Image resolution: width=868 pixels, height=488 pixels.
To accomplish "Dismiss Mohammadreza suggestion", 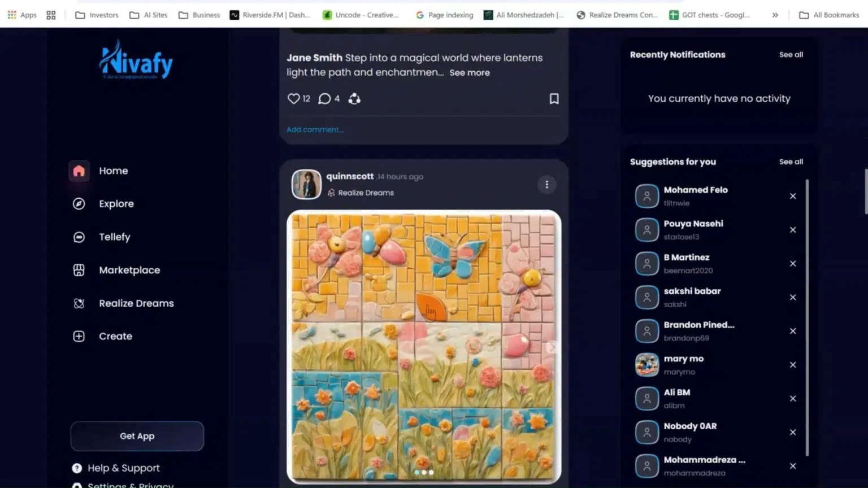I will tap(793, 466).
